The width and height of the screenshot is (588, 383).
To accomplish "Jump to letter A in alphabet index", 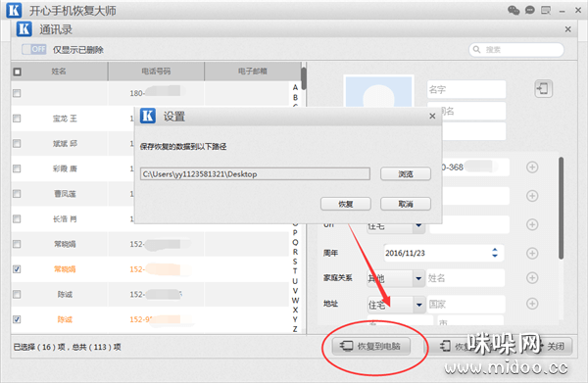I will [x=295, y=87].
